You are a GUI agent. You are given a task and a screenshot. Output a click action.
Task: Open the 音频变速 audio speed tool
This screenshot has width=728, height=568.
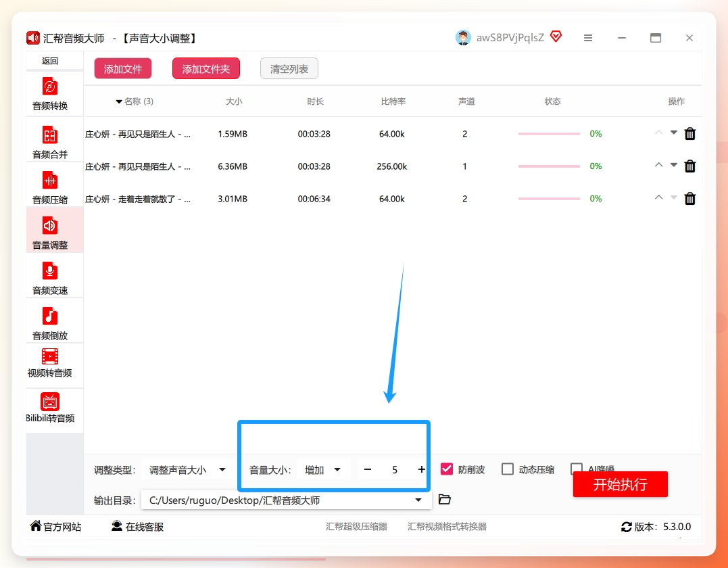[x=50, y=278]
